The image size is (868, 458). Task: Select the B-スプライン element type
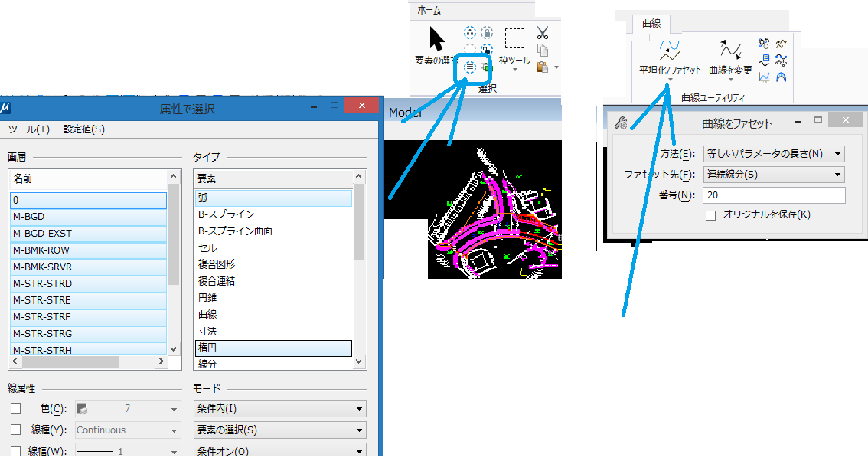(273, 214)
